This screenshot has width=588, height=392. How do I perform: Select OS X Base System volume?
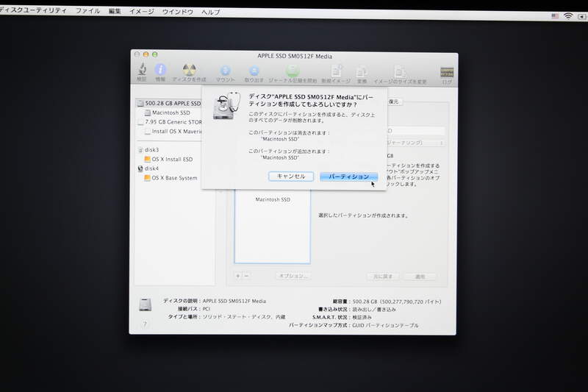pyautogui.click(x=173, y=178)
